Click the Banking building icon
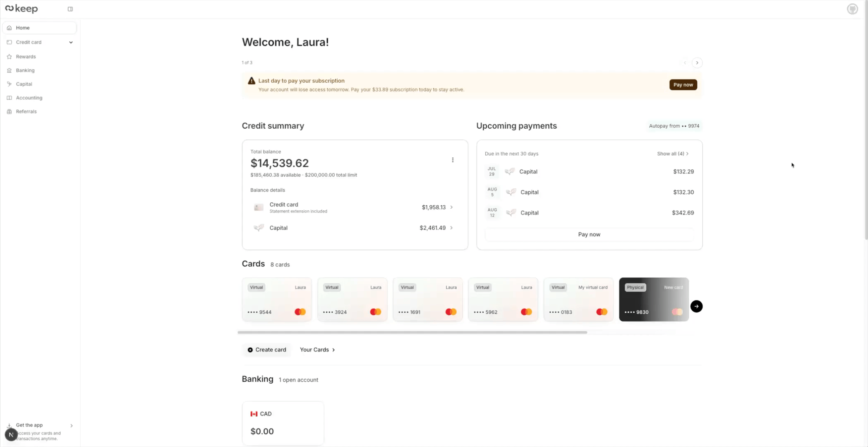Screen dimensions: 868x447 click(x=9, y=70)
